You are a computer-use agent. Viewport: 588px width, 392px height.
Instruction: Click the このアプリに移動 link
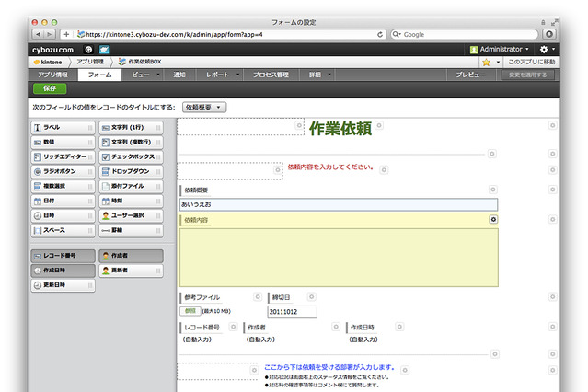[531, 63]
